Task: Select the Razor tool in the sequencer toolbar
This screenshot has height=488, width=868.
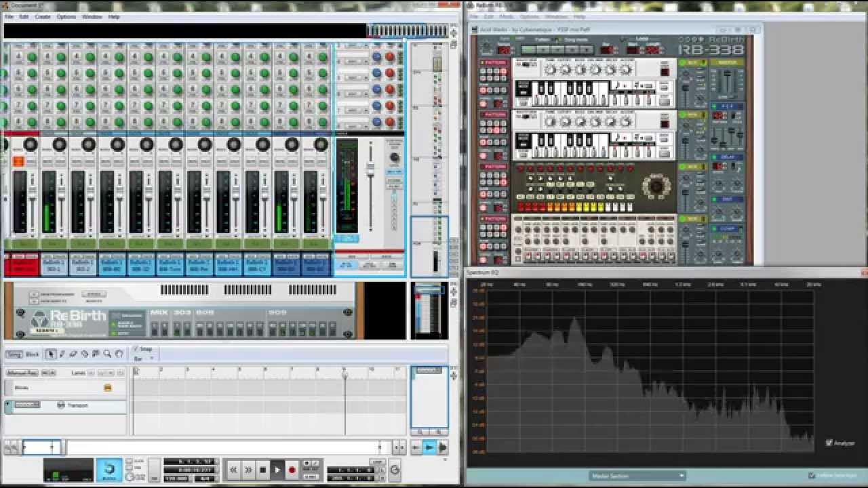Action: (x=85, y=354)
